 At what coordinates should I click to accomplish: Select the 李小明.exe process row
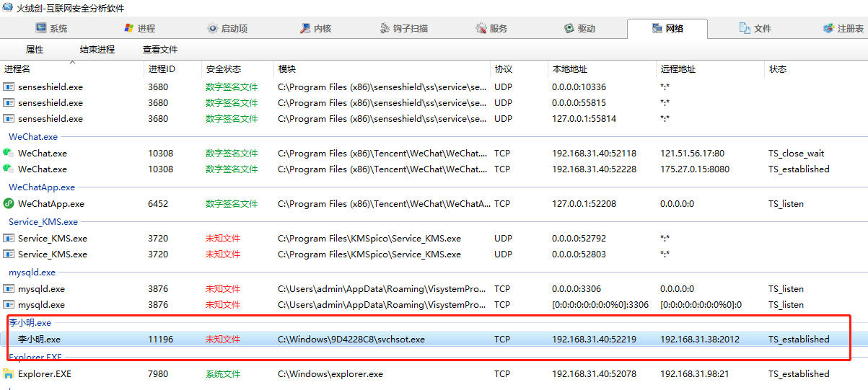[434, 339]
